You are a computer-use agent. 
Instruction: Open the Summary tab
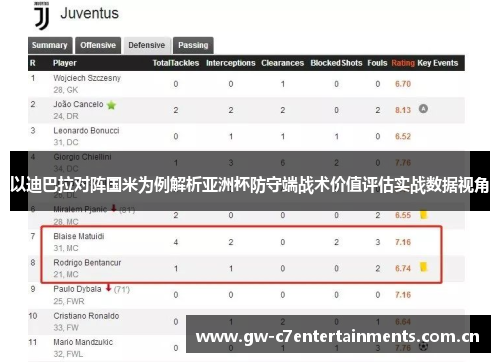point(50,45)
